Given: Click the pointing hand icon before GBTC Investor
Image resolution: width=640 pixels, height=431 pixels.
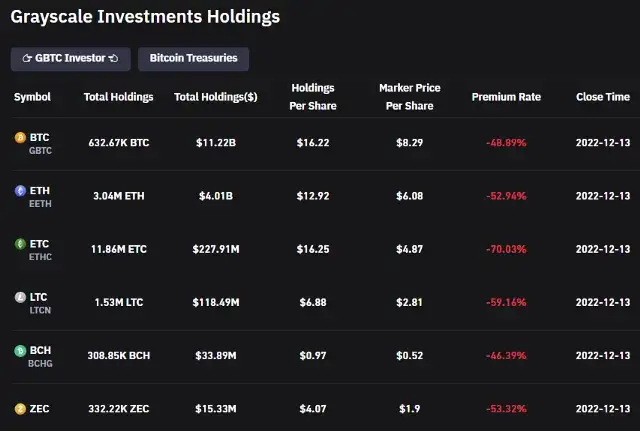Looking at the screenshot, I should tap(27, 58).
